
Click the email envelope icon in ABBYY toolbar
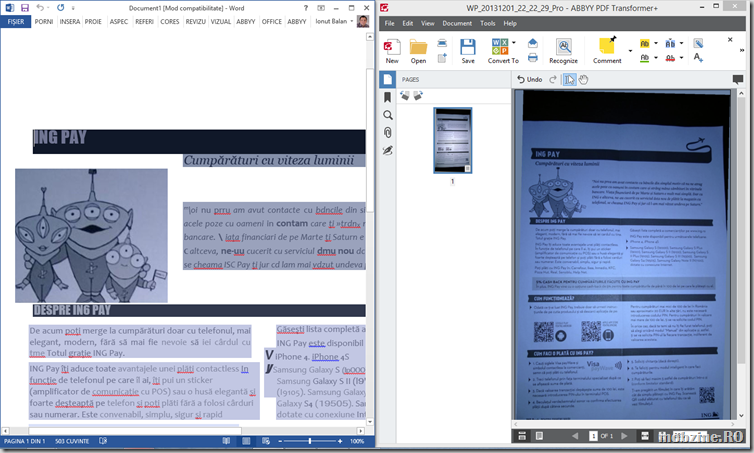[532, 43]
